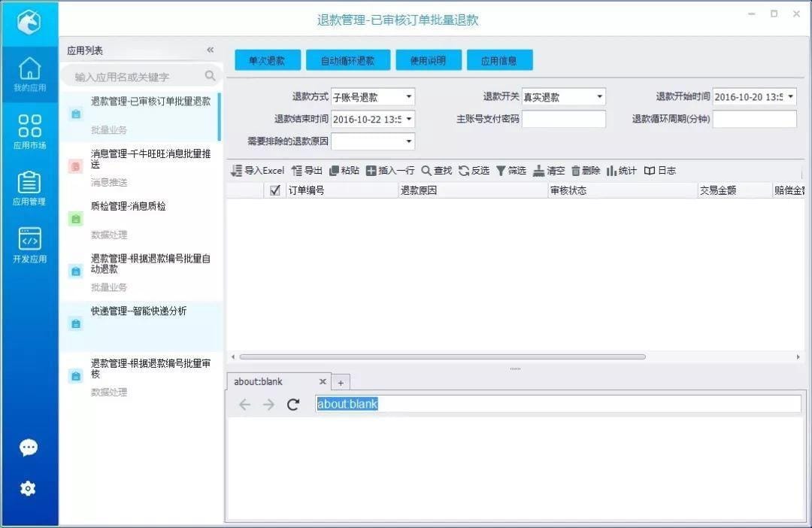Open 应用市场 in the left sidebar
Viewport: 812px width, 528px height.
(x=29, y=129)
